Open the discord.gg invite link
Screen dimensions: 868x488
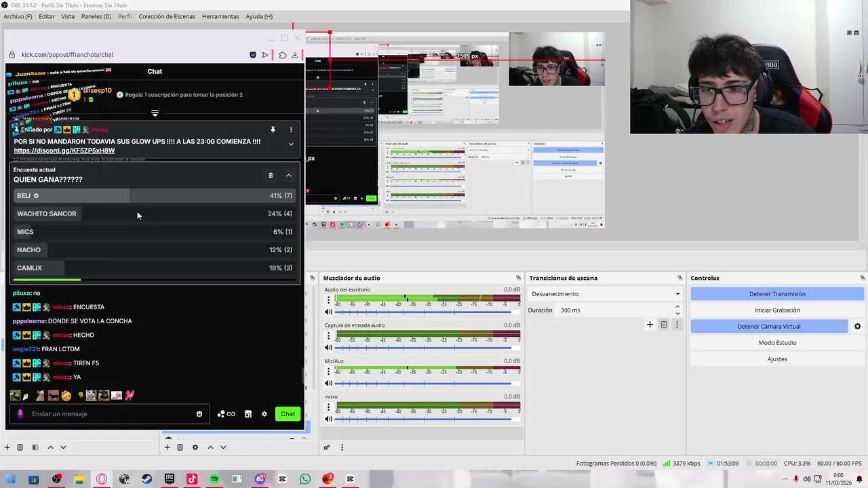64,150
